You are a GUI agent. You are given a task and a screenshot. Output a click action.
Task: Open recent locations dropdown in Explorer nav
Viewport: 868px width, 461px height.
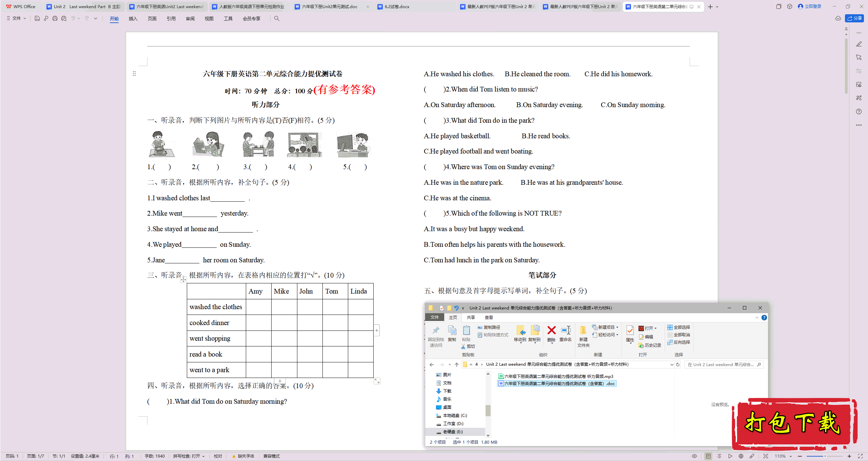(450, 365)
